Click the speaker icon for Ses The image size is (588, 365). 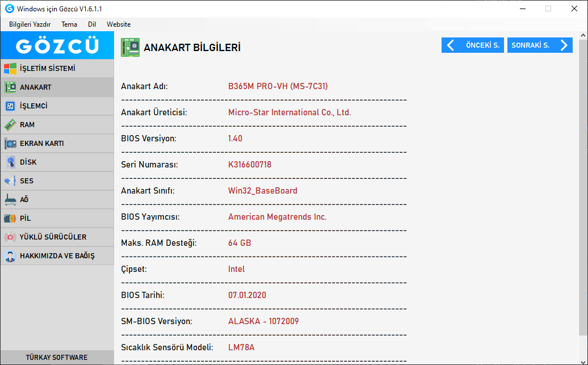click(x=10, y=181)
